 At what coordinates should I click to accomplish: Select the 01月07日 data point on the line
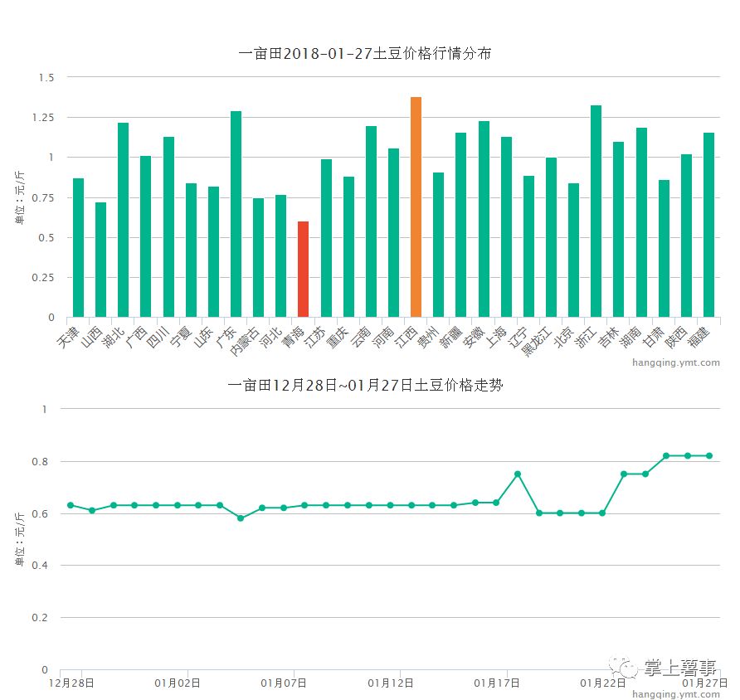284,508
